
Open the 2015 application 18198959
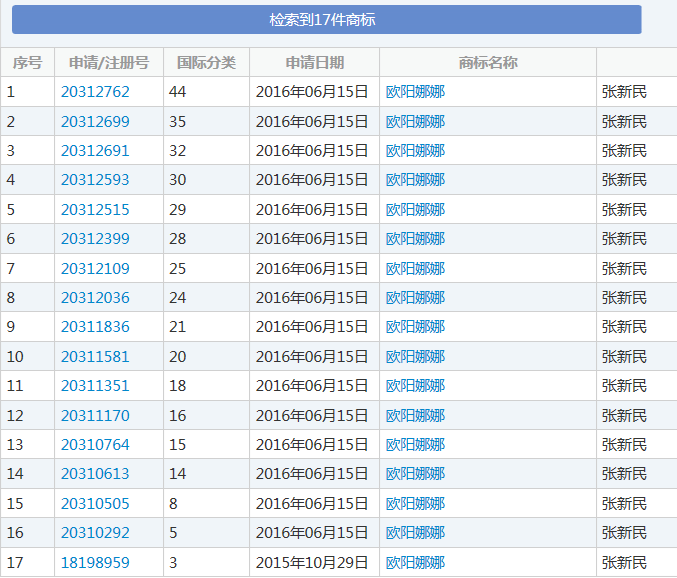tap(95, 563)
